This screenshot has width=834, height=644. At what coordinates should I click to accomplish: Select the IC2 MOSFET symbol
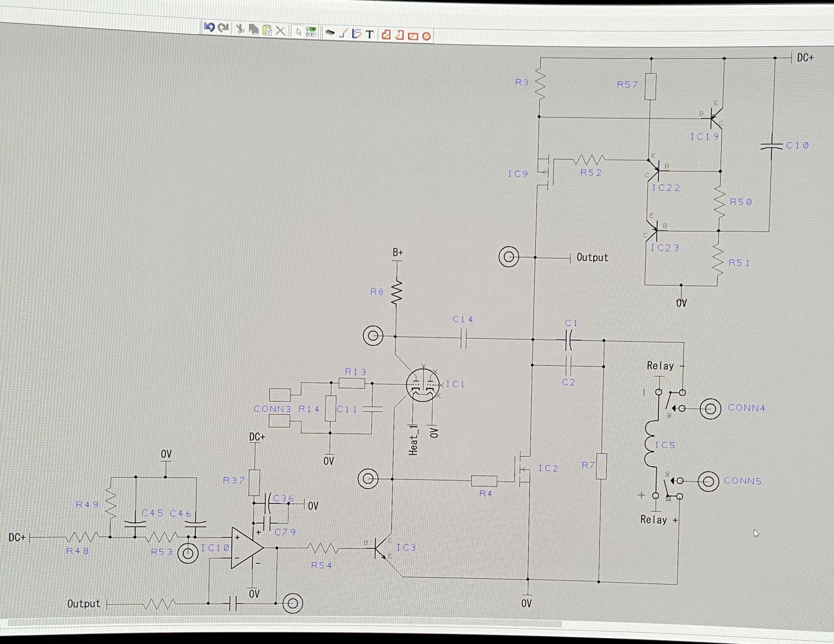tap(522, 469)
